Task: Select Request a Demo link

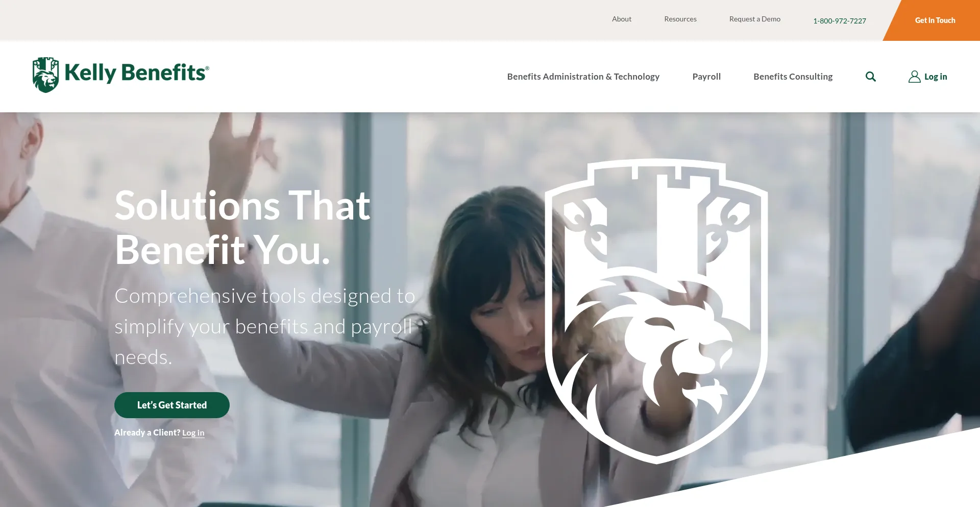Action: [x=754, y=19]
